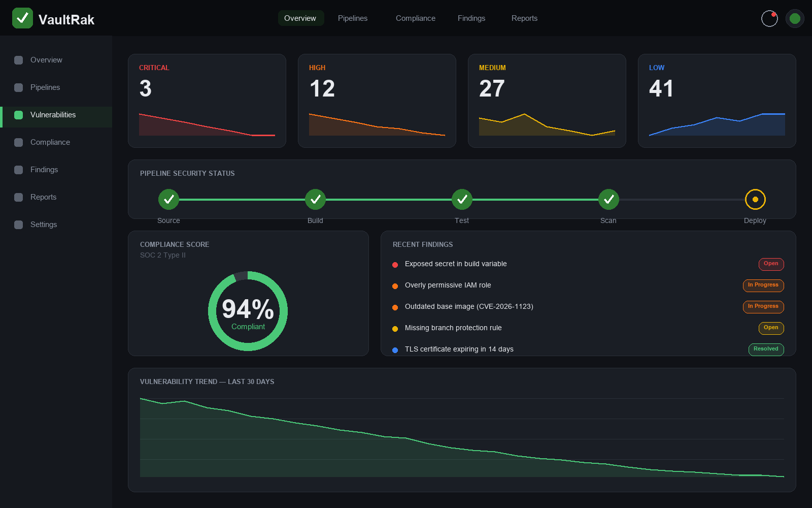Open Settings in the sidebar
This screenshot has width=812, height=508.
[x=56, y=225]
